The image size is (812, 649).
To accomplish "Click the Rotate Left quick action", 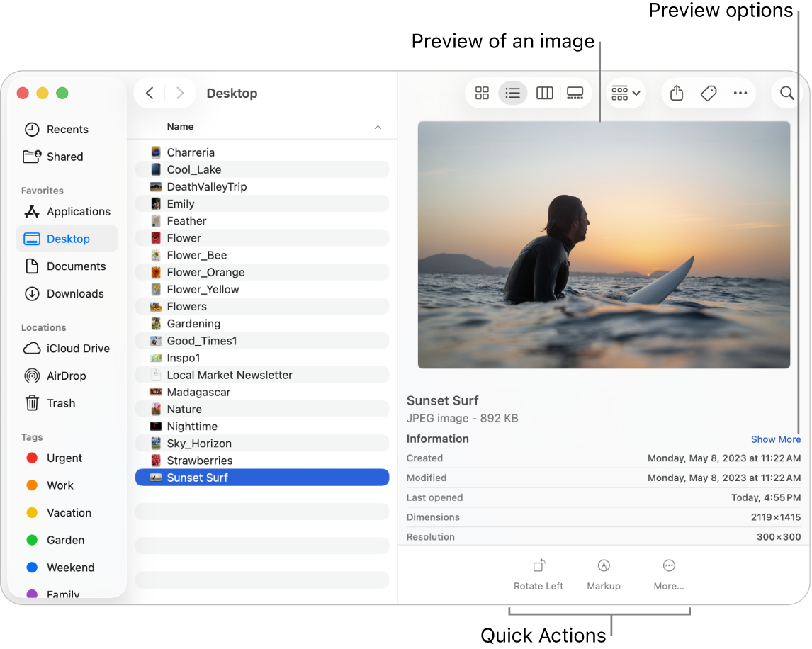I will point(538,575).
